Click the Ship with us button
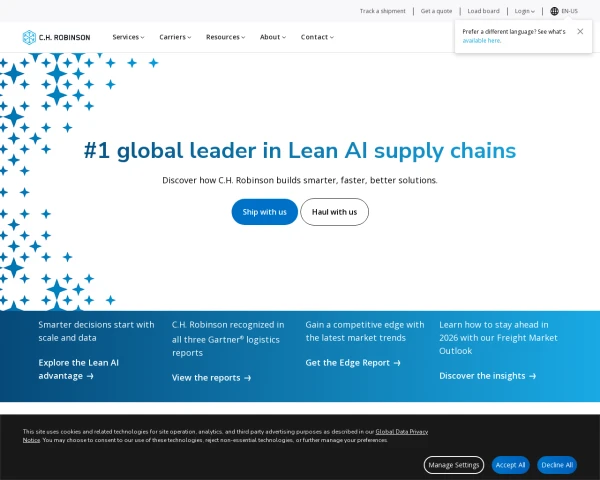Viewport: 600px width, 480px height. (x=264, y=212)
